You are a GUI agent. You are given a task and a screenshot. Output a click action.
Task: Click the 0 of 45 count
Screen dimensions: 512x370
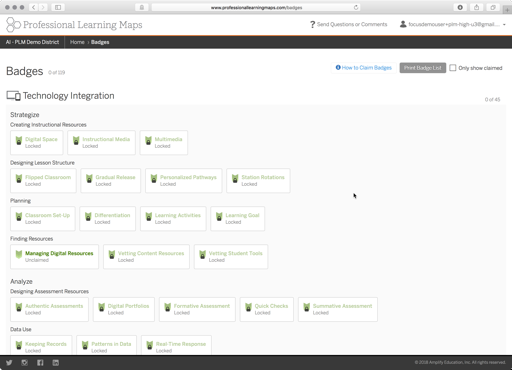point(492,100)
